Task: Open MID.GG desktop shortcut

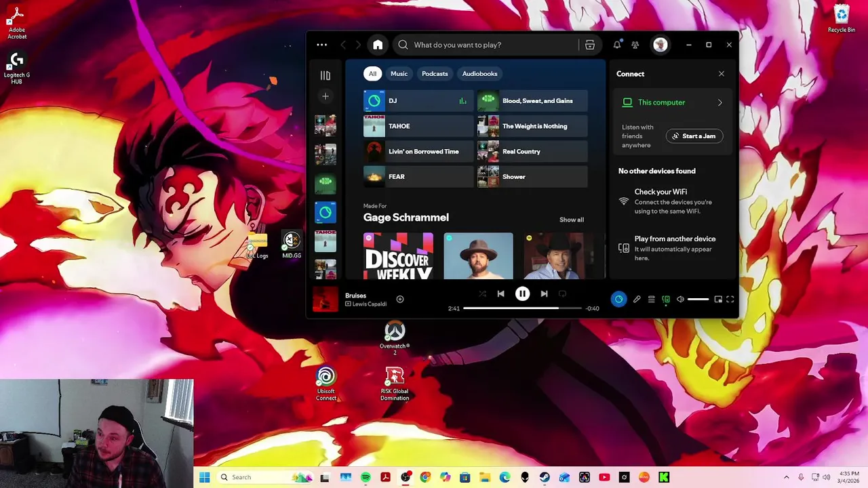Action: (x=292, y=245)
